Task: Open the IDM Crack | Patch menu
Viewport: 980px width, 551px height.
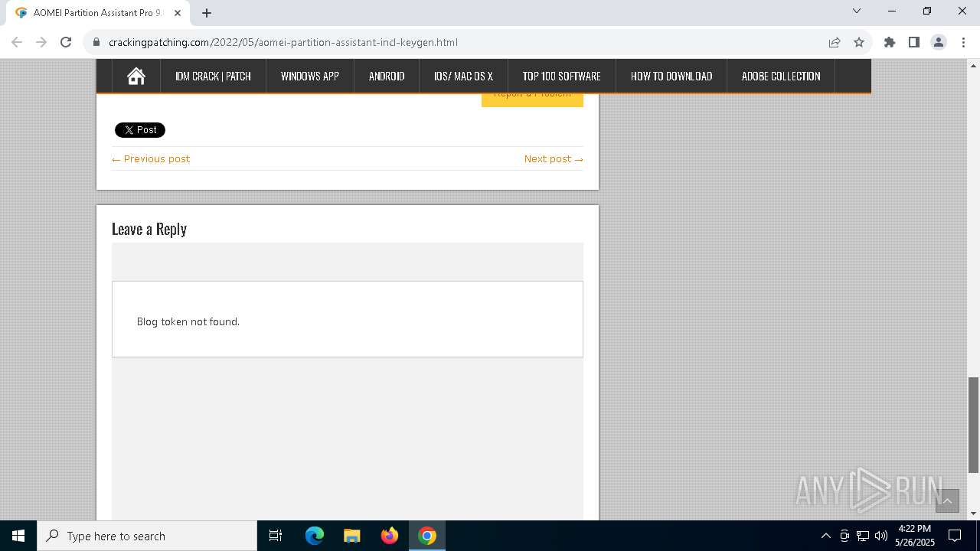Action: pyautogui.click(x=213, y=76)
